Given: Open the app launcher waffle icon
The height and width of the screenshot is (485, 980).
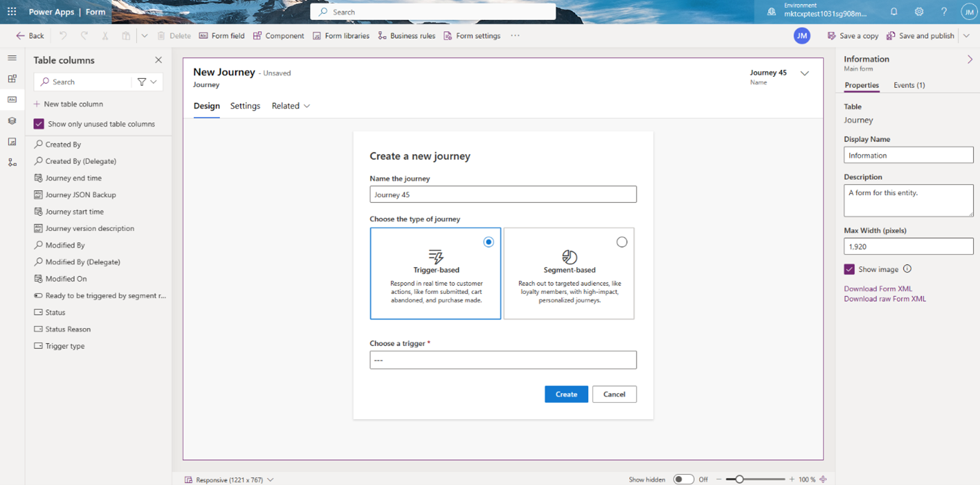Looking at the screenshot, I should [x=12, y=12].
